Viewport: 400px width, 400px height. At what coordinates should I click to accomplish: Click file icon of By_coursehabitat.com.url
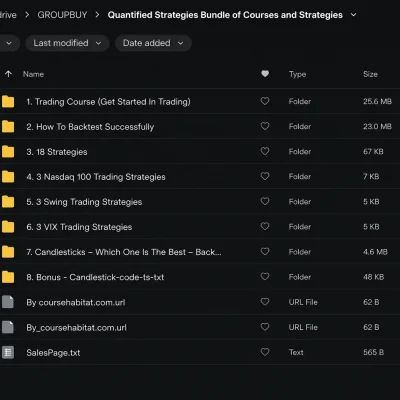(x=8, y=327)
